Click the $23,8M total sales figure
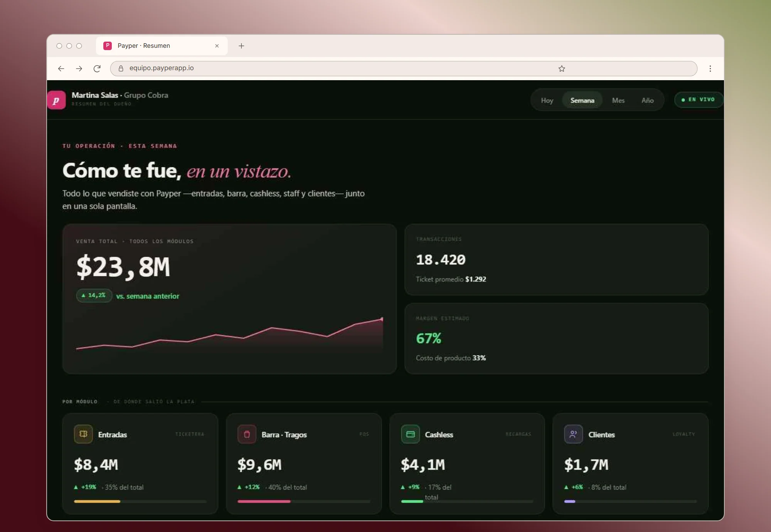Image resolution: width=771 pixels, height=532 pixels. click(x=123, y=267)
